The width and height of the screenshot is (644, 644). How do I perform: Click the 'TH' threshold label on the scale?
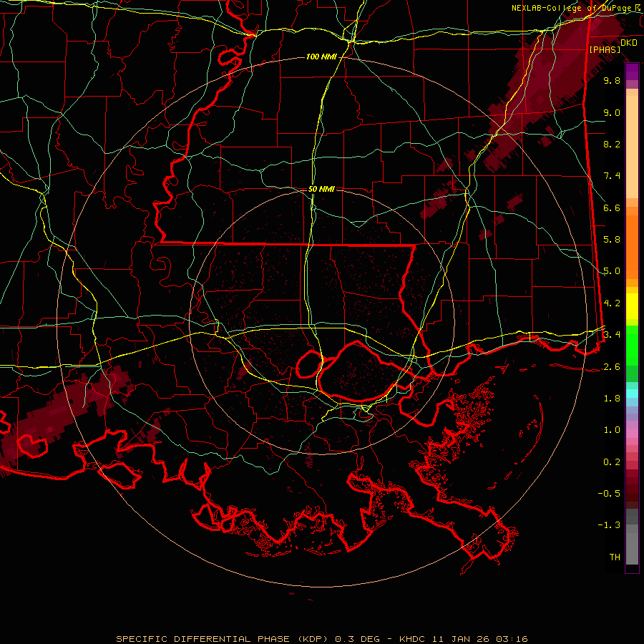click(x=615, y=557)
